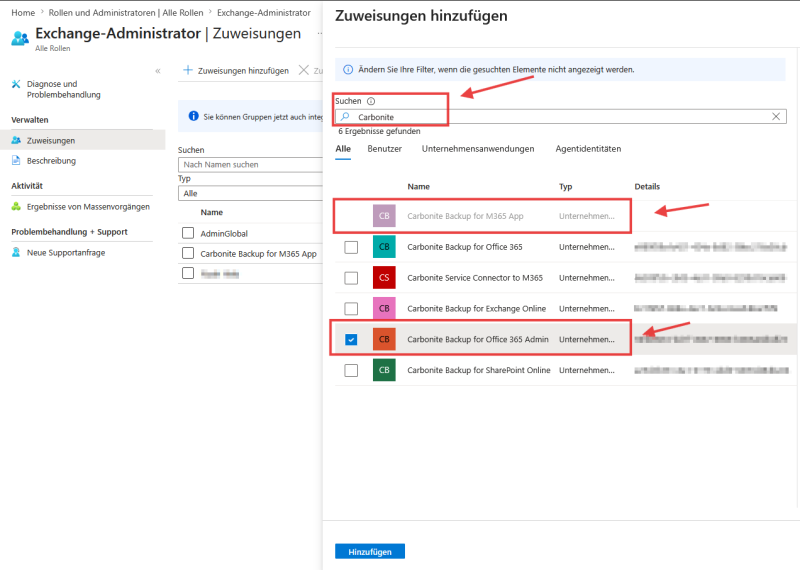Tick the AdminGlobal checkbox
The image size is (800, 570).
pyautogui.click(x=188, y=233)
